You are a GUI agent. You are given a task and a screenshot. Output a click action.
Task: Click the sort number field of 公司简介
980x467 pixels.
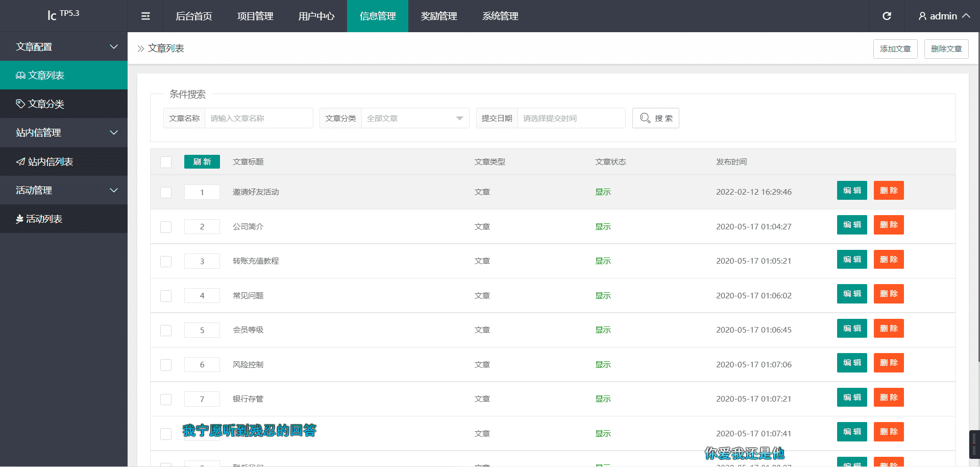tap(202, 227)
